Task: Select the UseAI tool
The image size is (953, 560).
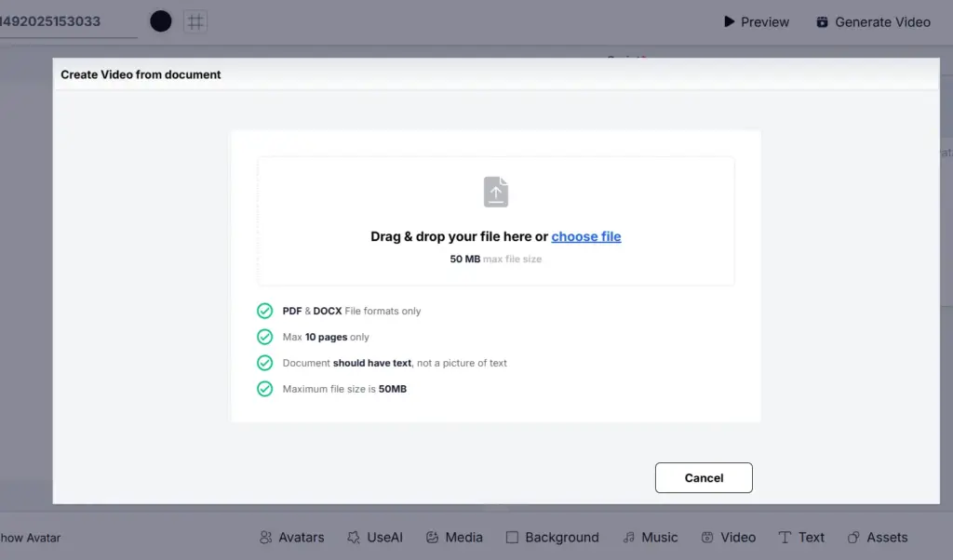Action: click(x=374, y=537)
